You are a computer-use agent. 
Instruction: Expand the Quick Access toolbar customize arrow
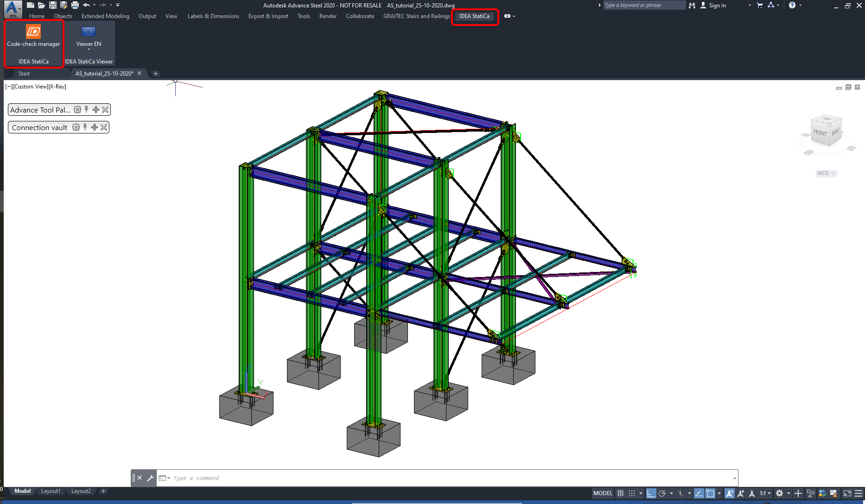click(x=117, y=4)
